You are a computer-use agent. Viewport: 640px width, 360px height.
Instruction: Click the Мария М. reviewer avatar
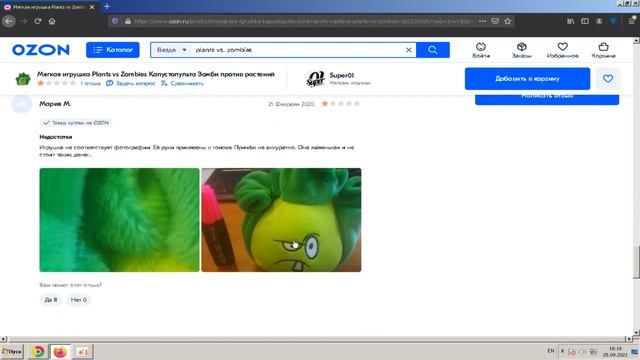(x=22, y=104)
